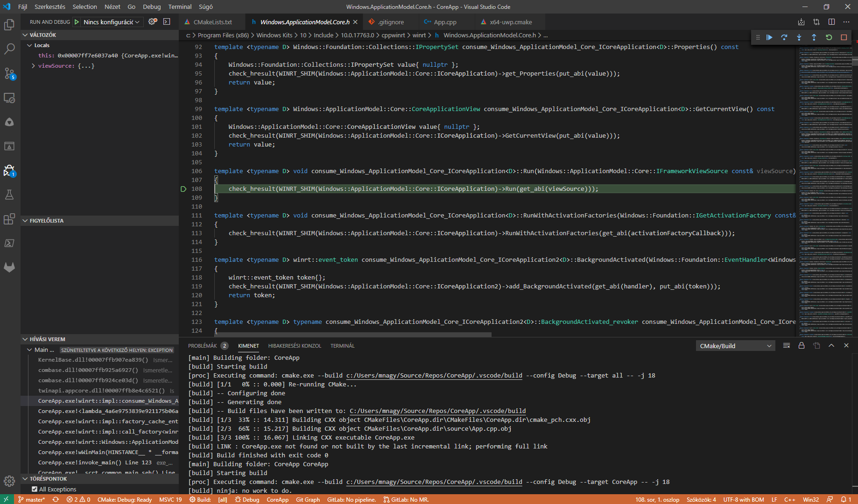Click master branch in status bar
The height and width of the screenshot is (504, 858).
point(31,499)
